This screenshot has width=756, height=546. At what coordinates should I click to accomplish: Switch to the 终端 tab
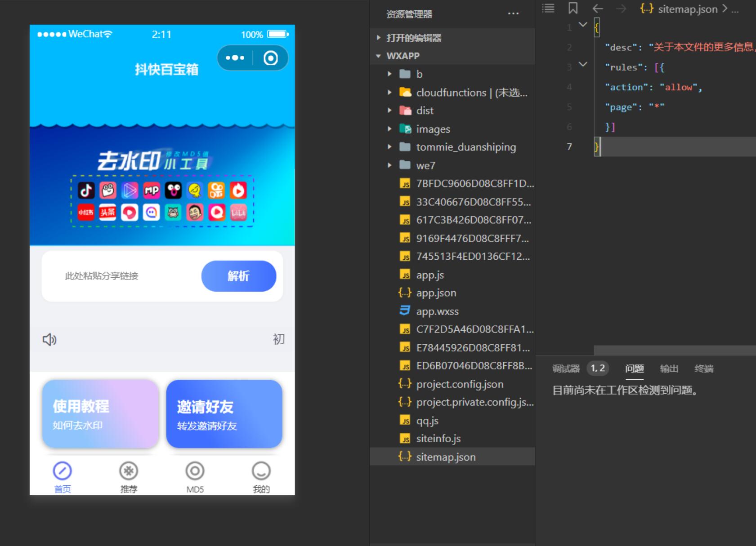point(704,368)
